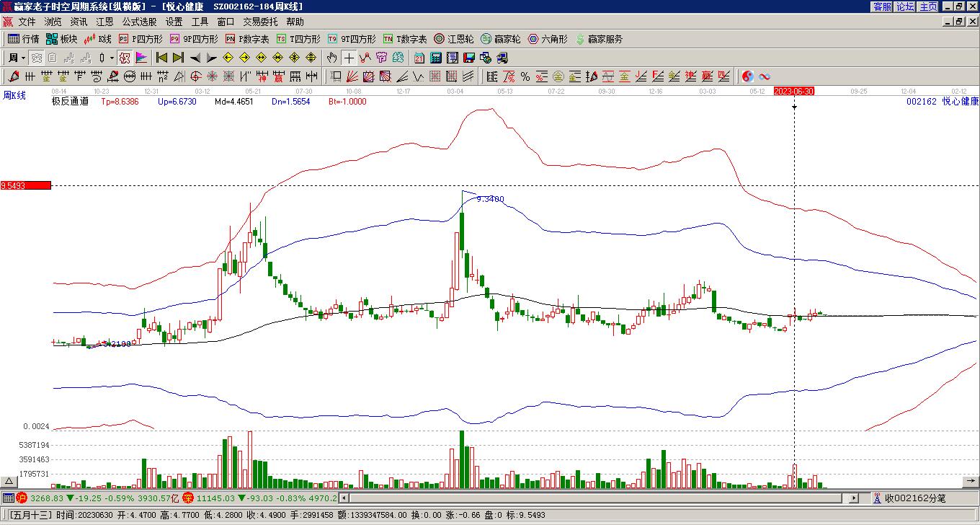This screenshot has width=980, height=525.
Task: Click the 2023-06-30 date marker
Action: point(794,91)
